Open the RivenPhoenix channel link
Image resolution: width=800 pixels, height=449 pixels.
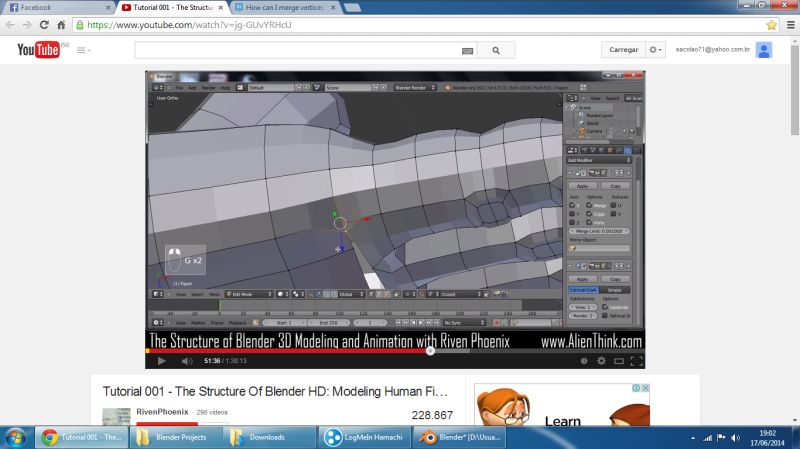click(x=162, y=412)
